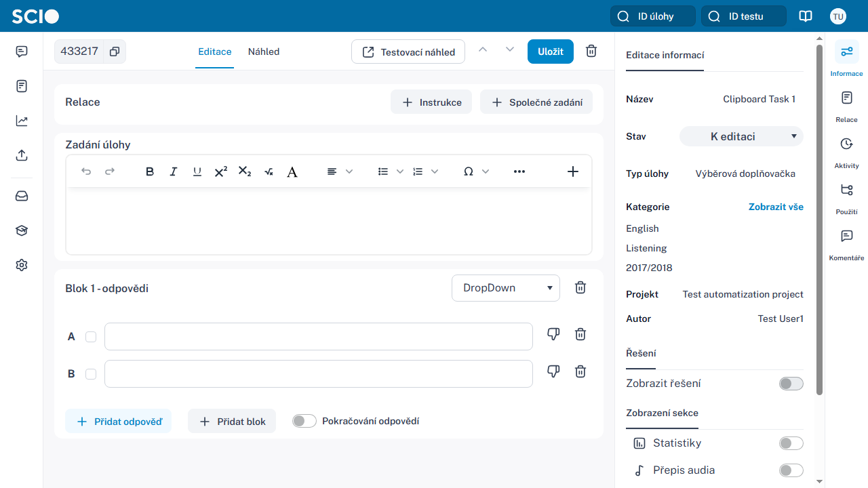Open the TU user avatar menu
868x488 pixels.
pos(838,16)
